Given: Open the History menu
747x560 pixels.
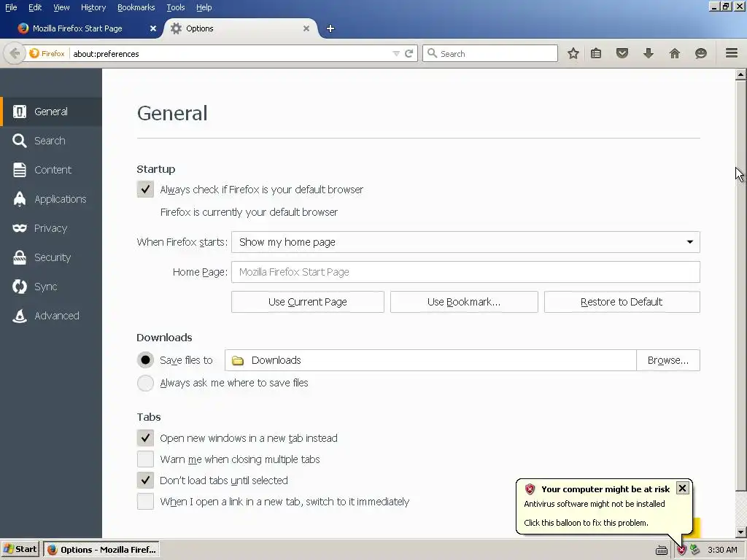Looking at the screenshot, I should click(x=93, y=7).
